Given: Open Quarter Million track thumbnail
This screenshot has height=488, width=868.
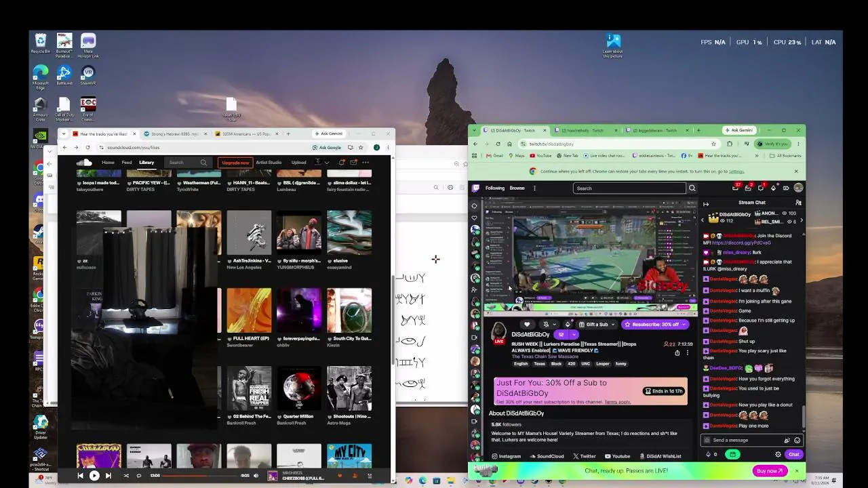Looking at the screenshot, I should point(299,388).
